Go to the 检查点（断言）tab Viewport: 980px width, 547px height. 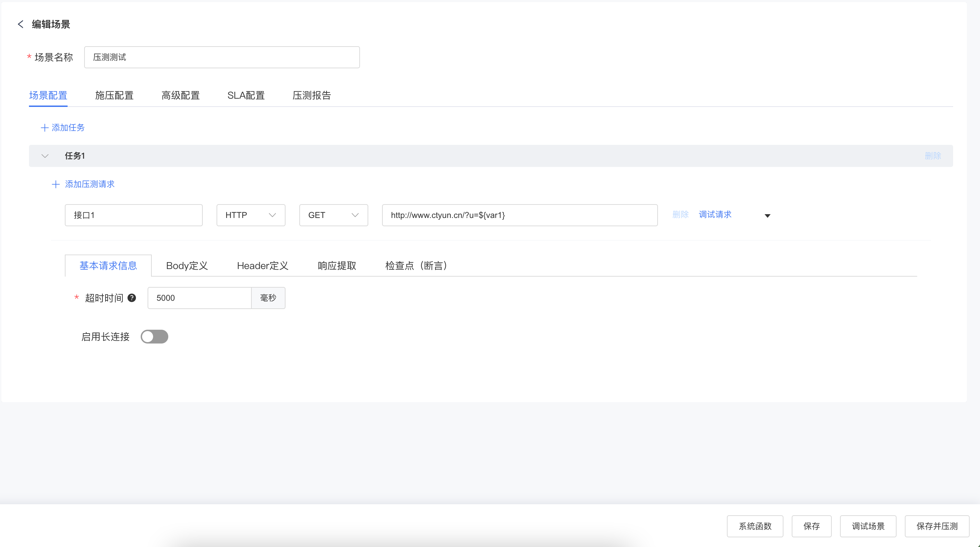tap(416, 266)
